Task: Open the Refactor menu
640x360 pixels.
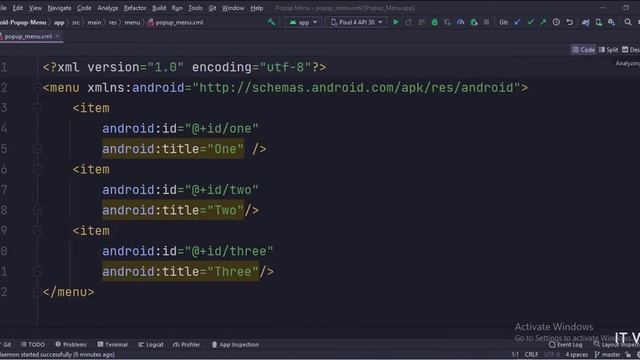Action: click(x=135, y=8)
